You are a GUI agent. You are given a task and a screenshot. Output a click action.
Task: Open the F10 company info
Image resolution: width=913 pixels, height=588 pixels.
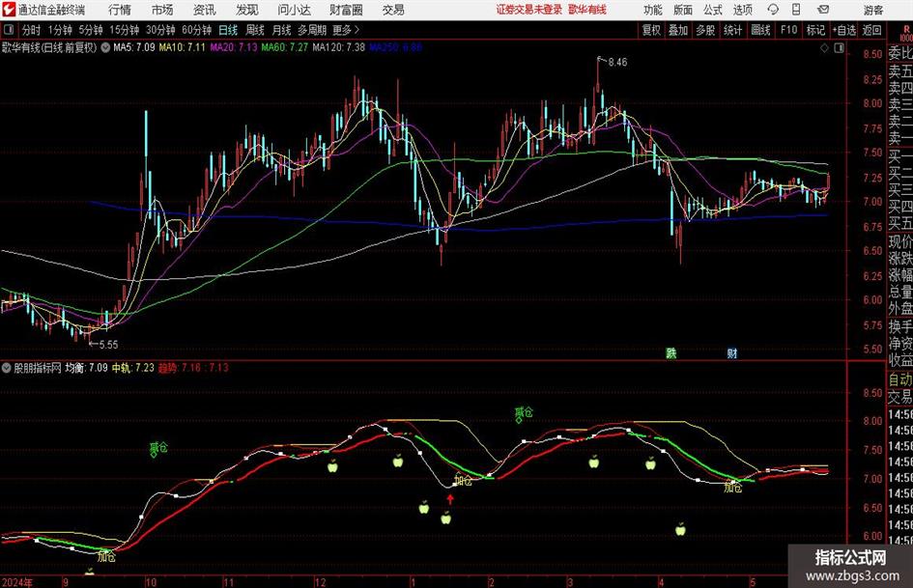pyautogui.click(x=789, y=30)
